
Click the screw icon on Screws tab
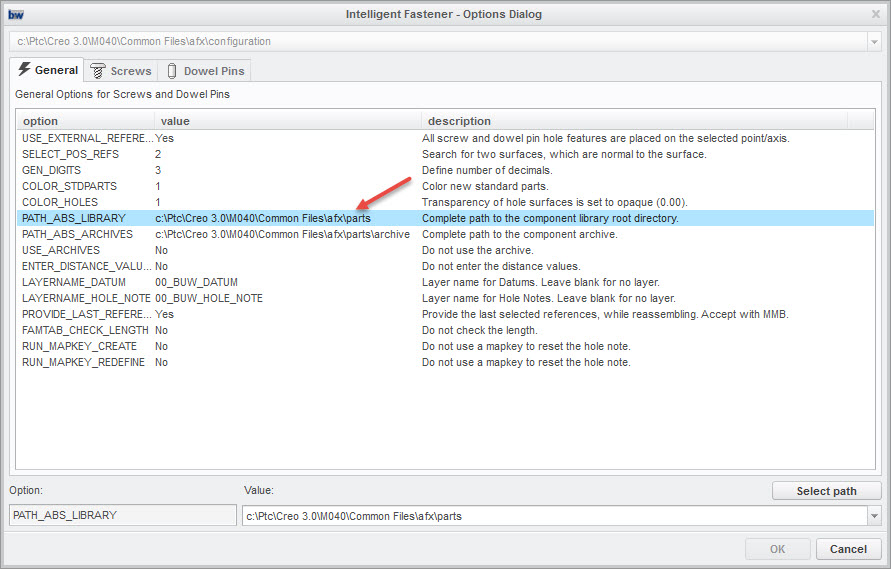click(98, 71)
